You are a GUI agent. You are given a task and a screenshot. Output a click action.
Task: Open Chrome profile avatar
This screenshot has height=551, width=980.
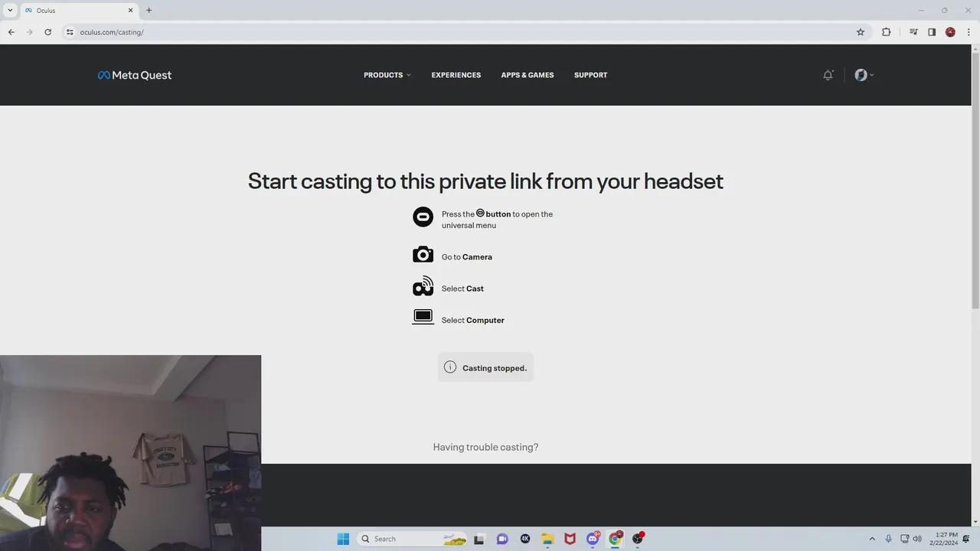[950, 32]
